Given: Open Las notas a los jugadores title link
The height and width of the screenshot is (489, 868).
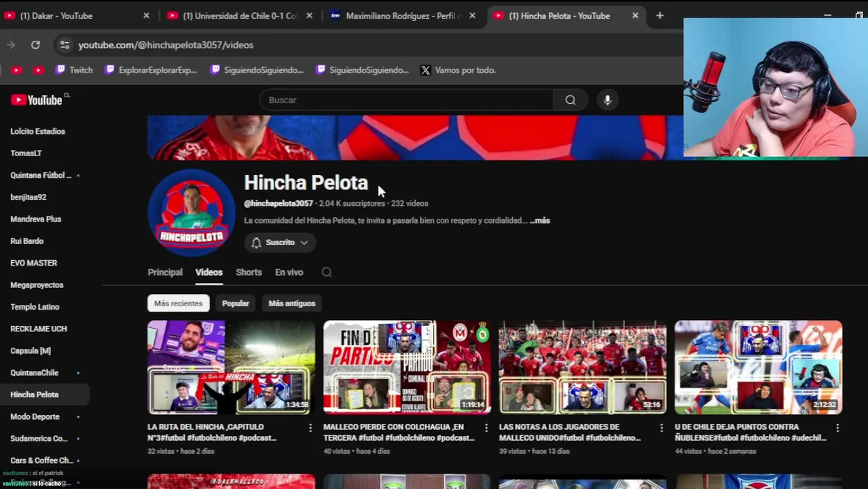Looking at the screenshot, I should tap(570, 433).
